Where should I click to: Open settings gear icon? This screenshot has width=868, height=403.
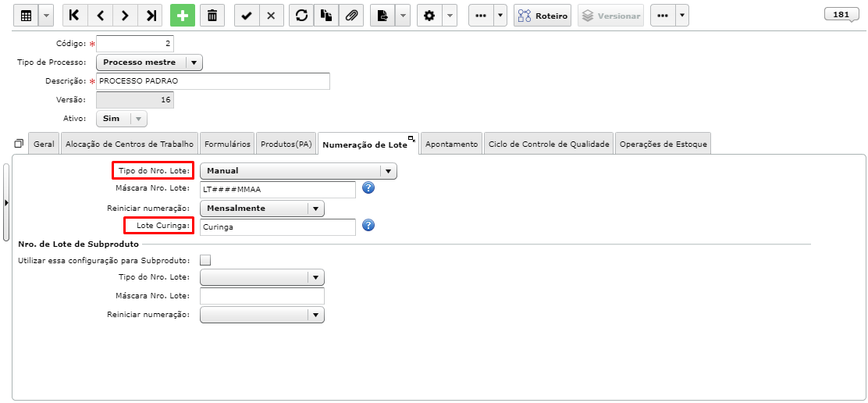[429, 16]
